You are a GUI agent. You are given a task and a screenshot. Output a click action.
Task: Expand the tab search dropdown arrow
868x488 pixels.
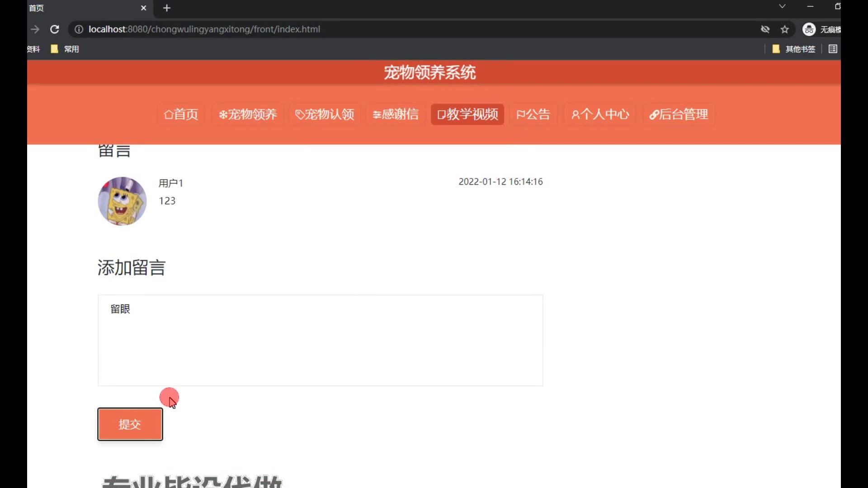(782, 6)
